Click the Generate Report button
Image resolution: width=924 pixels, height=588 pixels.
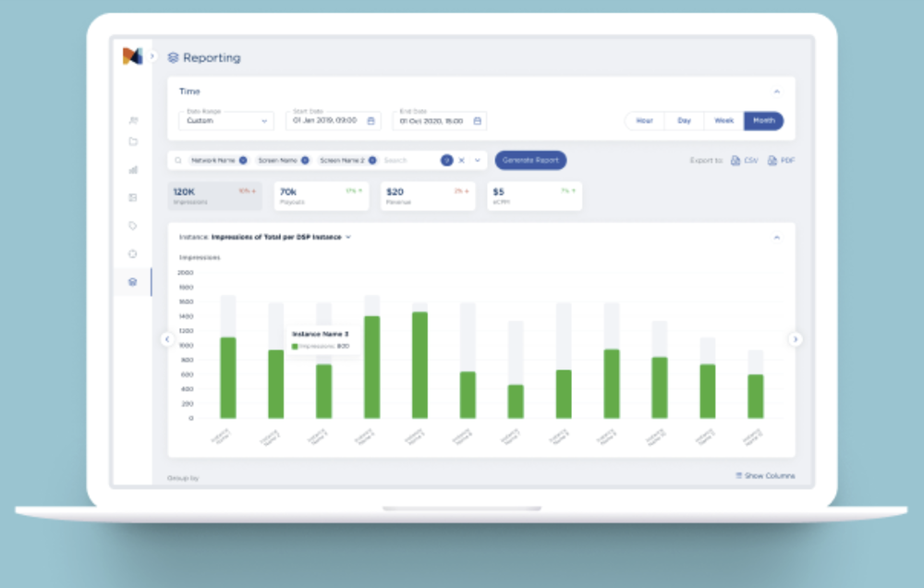530,161
